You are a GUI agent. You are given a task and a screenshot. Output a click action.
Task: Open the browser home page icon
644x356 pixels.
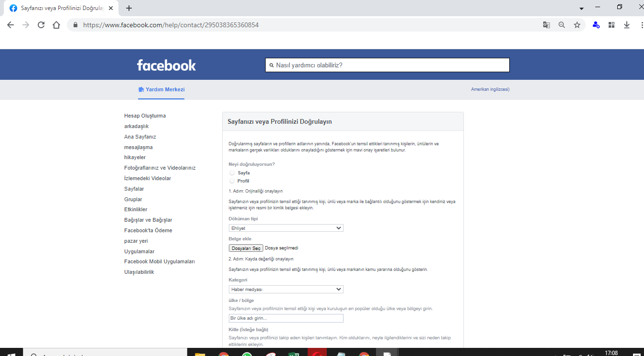point(56,25)
